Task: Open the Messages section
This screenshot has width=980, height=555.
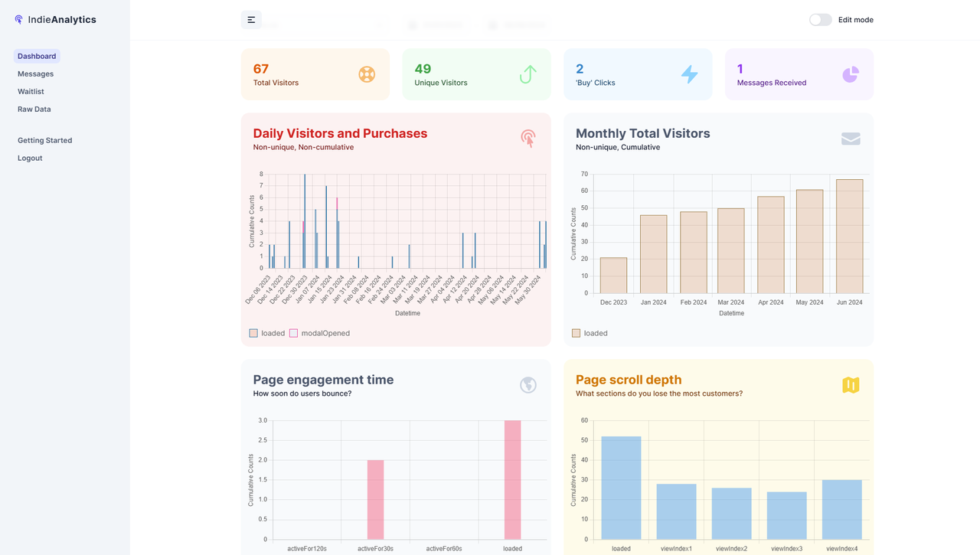Action: pyautogui.click(x=36, y=73)
